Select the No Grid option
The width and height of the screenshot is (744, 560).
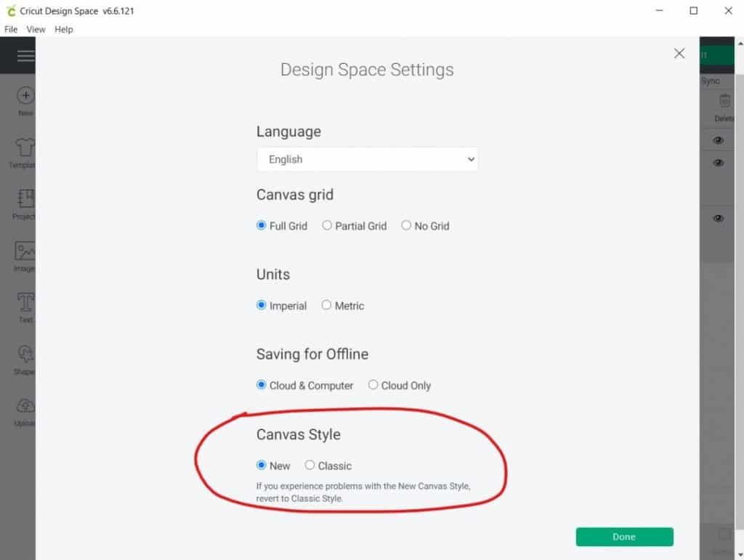click(406, 225)
